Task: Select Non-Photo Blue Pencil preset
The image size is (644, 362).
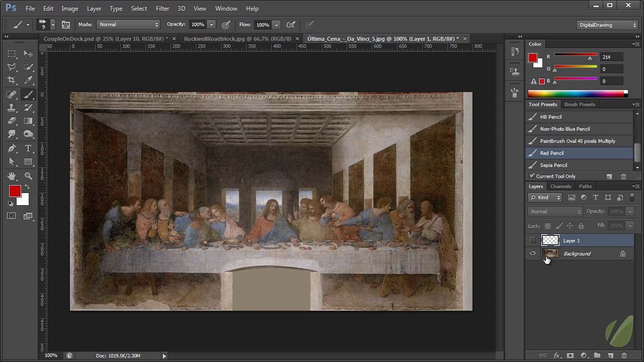Action: pyautogui.click(x=579, y=129)
